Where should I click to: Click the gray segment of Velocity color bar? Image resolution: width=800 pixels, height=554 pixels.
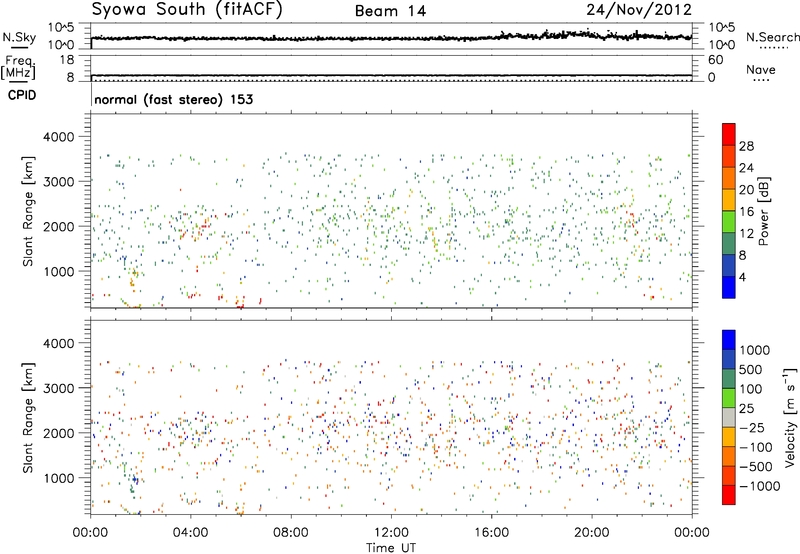[729, 418]
